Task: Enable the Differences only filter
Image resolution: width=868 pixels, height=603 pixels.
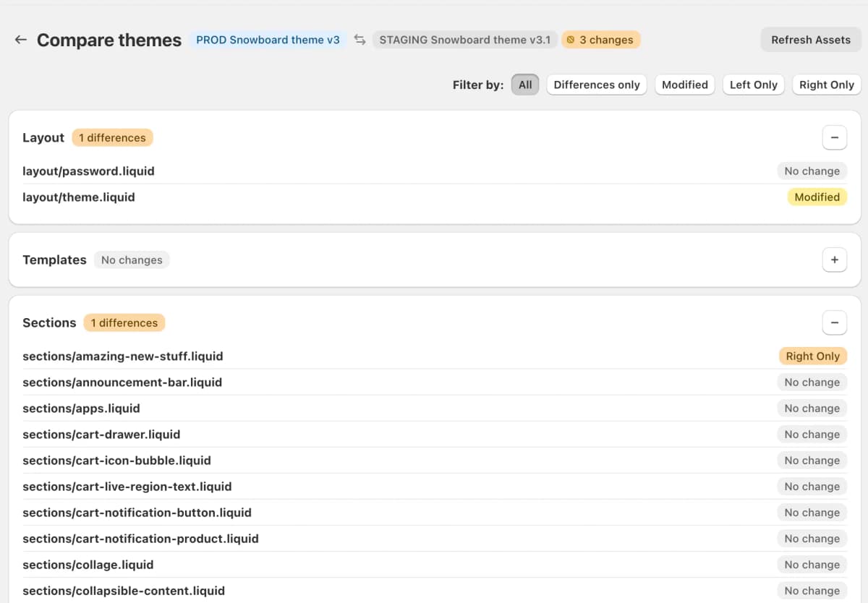Action: coord(596,85)
